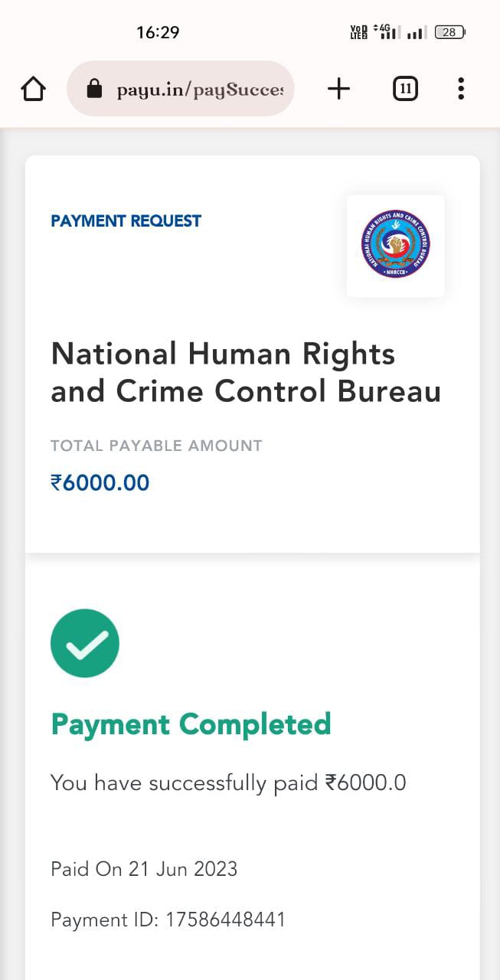Screen dimensions: 500x980
Task: Click the blue ₹6000.00 payable amount
Action: (x=100, y=483)
